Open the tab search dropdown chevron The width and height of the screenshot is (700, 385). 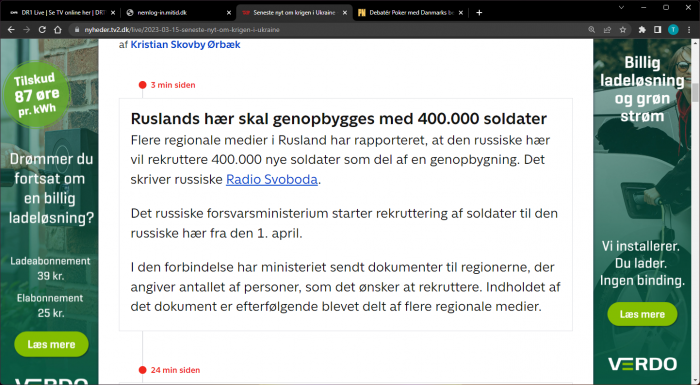621,8
